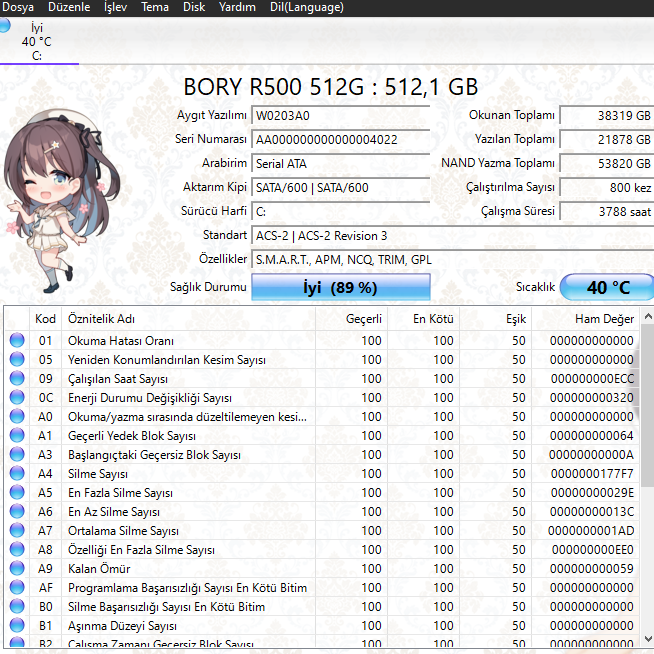Screen dimensions: 654x654
Task: Click Okunan Toplamı value 38319 GB
Action: point(607,116)
